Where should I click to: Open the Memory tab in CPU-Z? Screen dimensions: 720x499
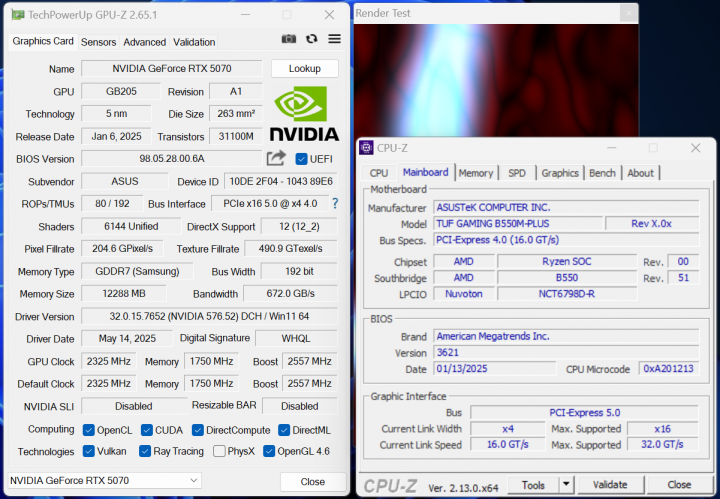coord(476,173)
